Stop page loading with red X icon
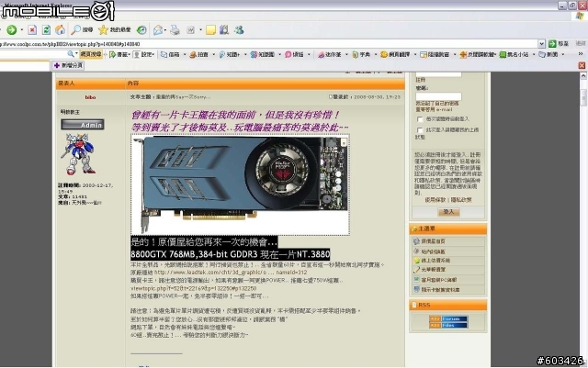Viewport: 588px width, 368px height. 32,30
